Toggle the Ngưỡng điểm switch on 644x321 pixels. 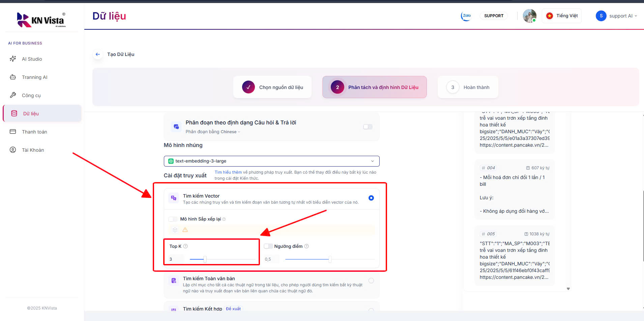click(268, 246)
